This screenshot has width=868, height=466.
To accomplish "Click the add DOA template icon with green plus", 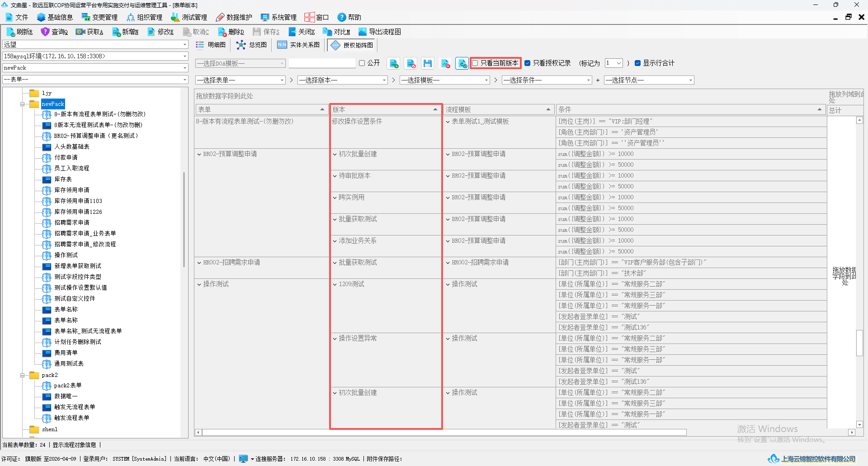I will click(x=394, y=63).
